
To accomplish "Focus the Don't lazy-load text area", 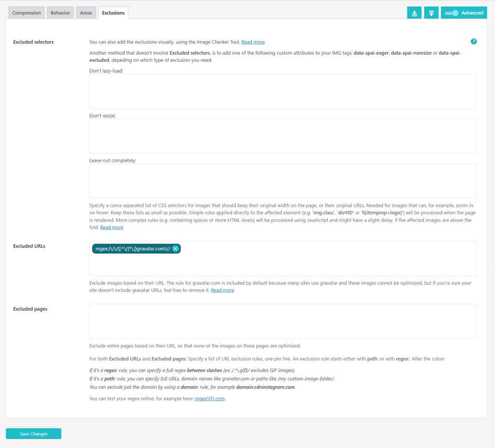I will tap(282, 91).
